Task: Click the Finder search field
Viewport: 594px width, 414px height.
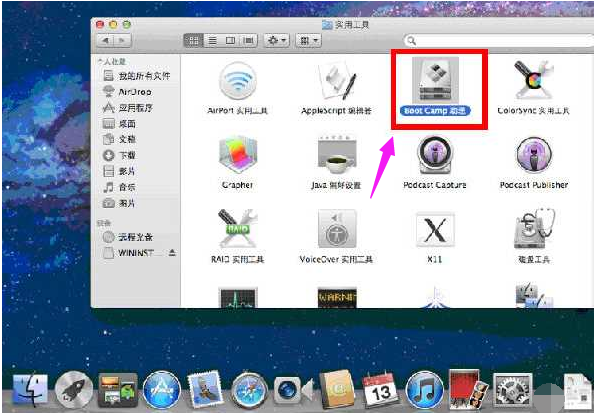Action: click(498, 41)
